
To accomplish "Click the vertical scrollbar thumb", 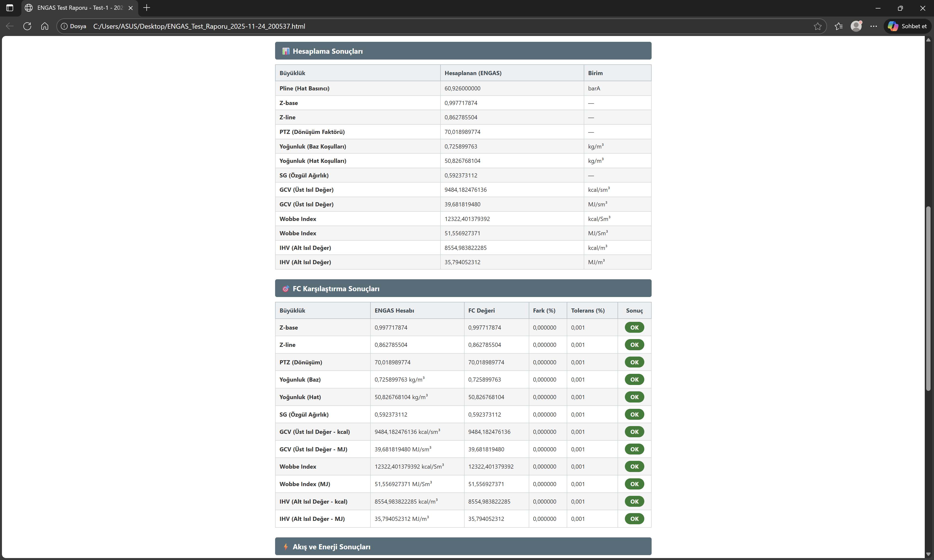I will coord(928,298).
